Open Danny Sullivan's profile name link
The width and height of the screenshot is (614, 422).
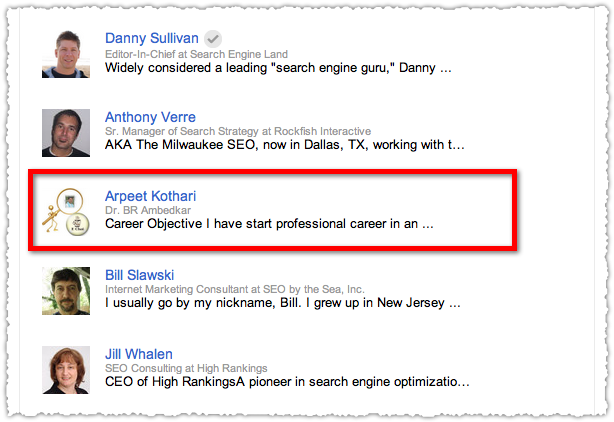pos(152,38)
